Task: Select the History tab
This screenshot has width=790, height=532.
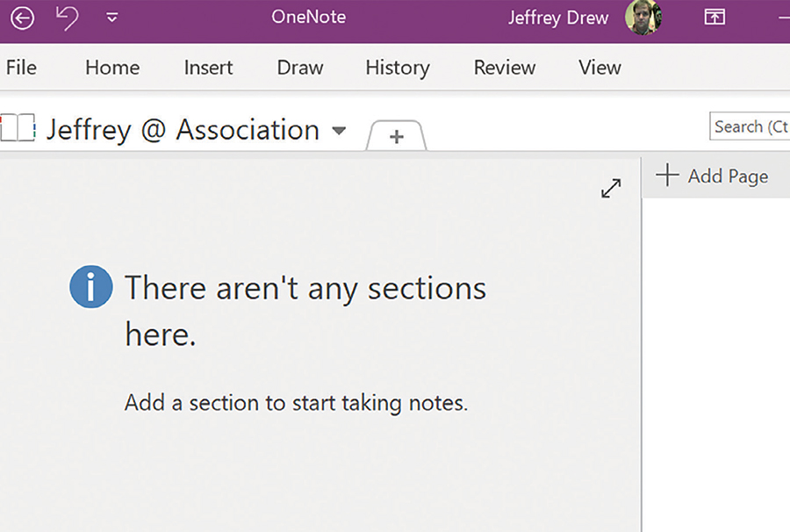Action: [397, 68]
